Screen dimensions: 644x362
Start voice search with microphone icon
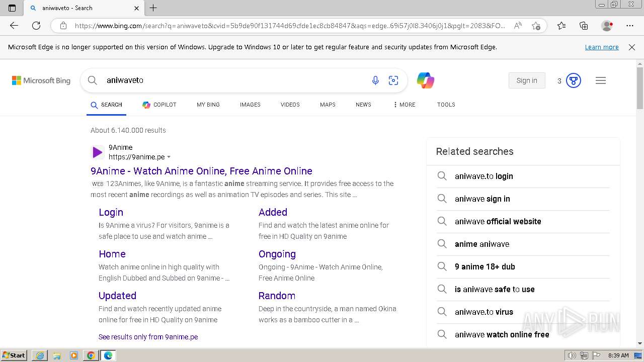pos(375,80)
